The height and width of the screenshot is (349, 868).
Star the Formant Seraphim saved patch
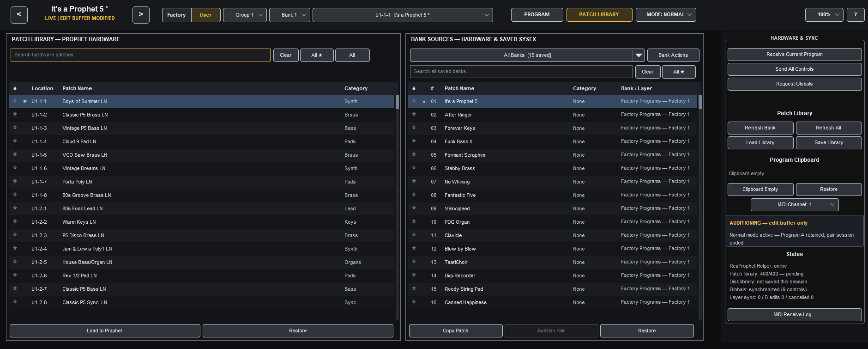414,155
